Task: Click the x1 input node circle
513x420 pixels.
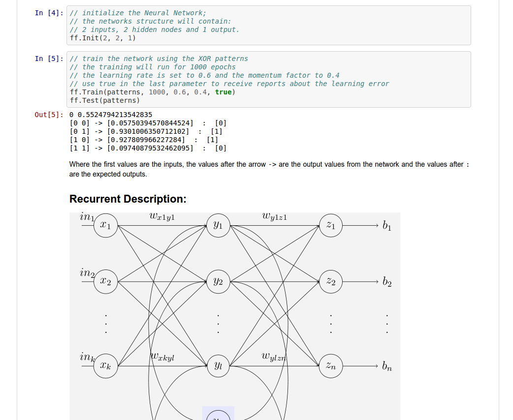Action: 105,226
